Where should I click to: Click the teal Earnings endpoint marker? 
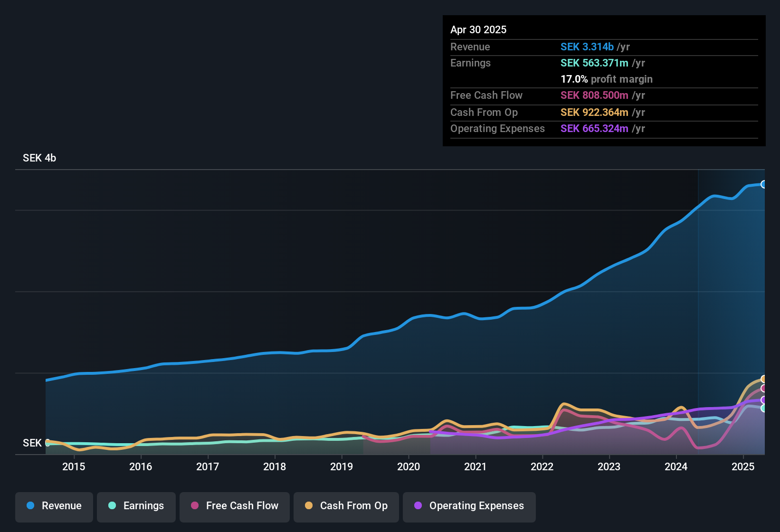764,408
